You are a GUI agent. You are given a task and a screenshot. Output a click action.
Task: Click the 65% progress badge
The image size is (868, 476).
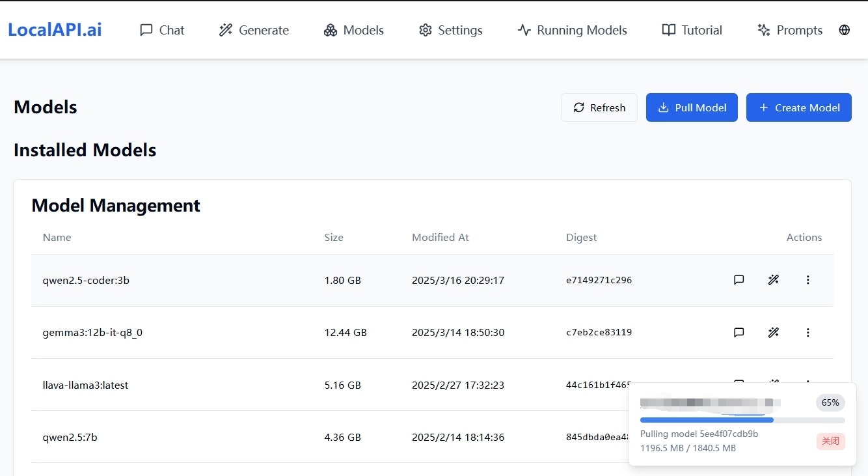pos(830,402)
